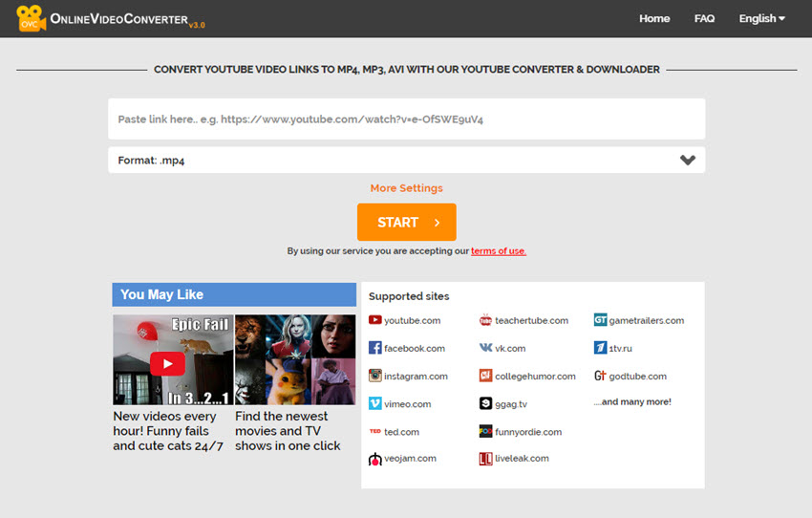Click the godtube.com text
Screen dimensions: 812x518
[x=637, y=376]
